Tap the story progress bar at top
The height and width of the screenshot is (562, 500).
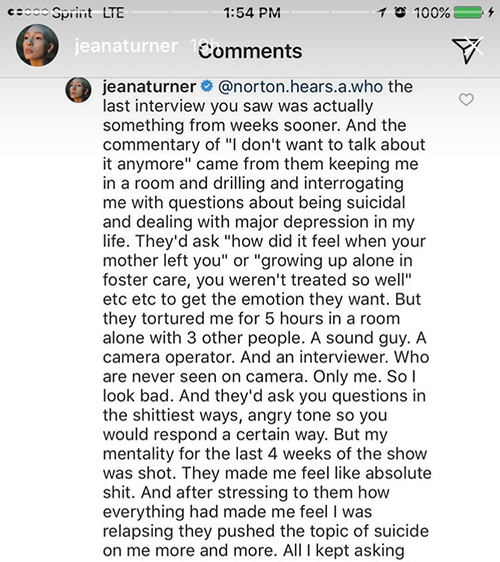250,12
